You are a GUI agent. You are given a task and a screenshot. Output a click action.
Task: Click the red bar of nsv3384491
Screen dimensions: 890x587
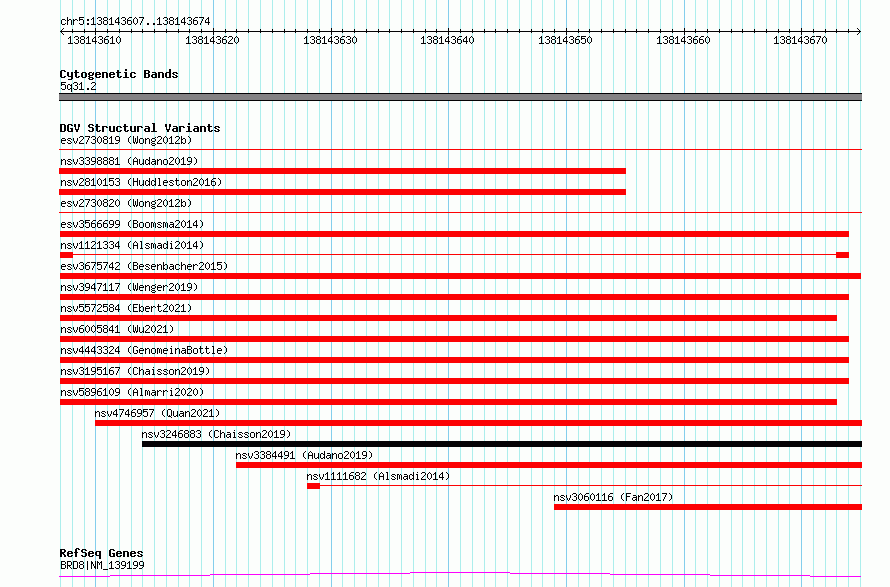[x=549, y=465]
